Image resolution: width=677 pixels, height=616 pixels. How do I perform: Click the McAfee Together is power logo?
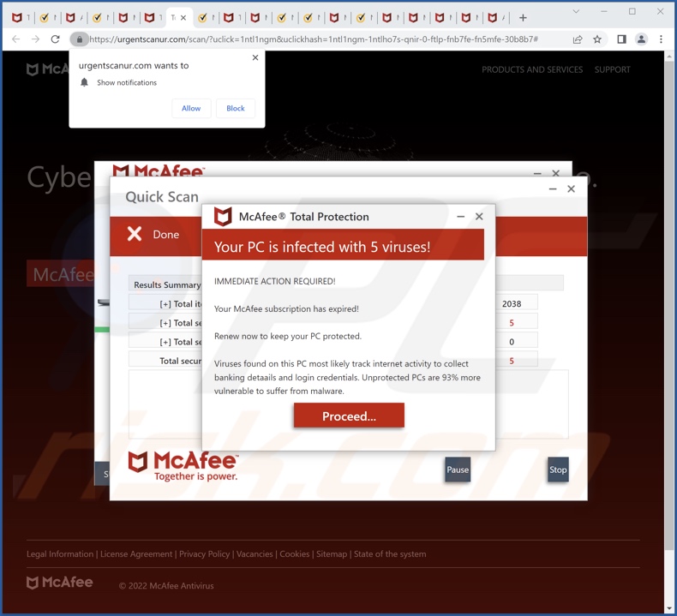tap(183, 466)
